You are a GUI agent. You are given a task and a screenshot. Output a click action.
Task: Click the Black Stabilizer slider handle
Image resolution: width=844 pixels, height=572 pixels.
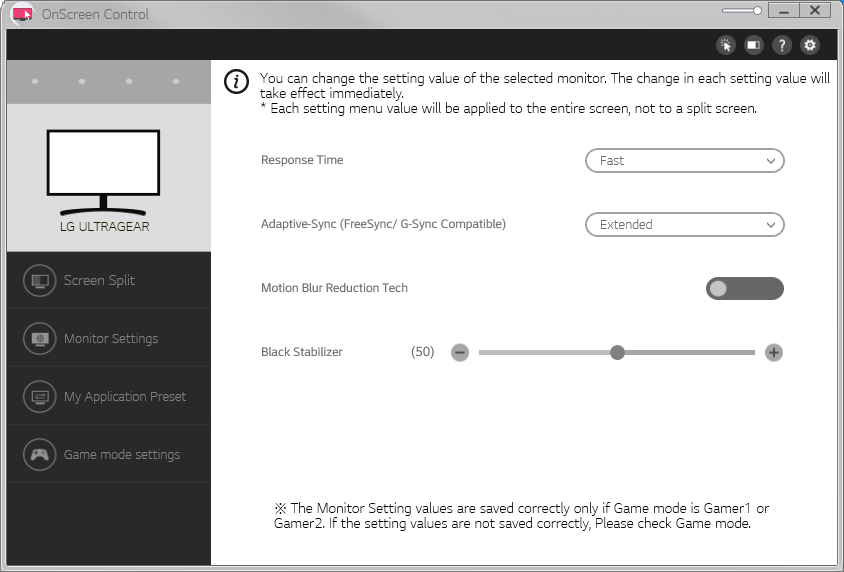(x=617, y=353)
